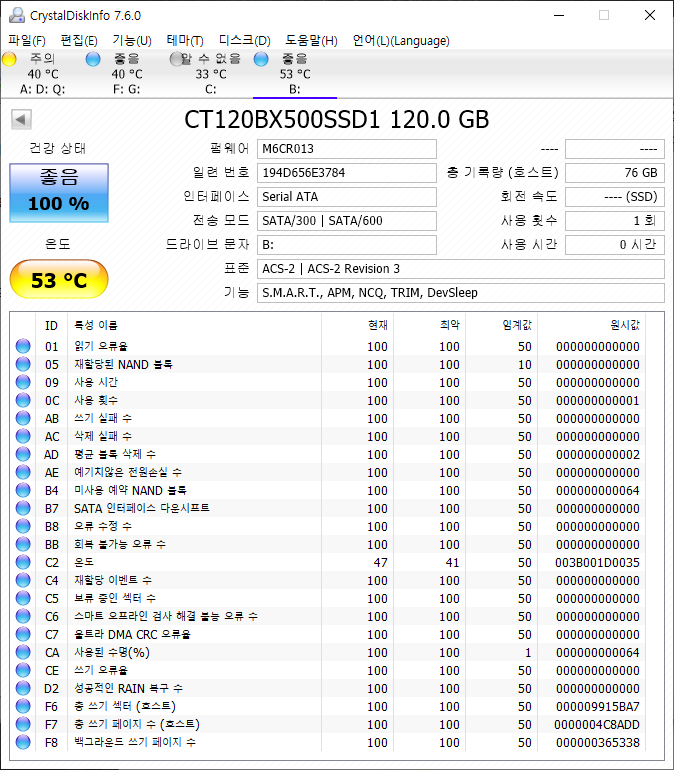Click the transfer mode field SATA/300 | SATA/600
The width and height of the screenshot is (674, 770).
[347, 221]
